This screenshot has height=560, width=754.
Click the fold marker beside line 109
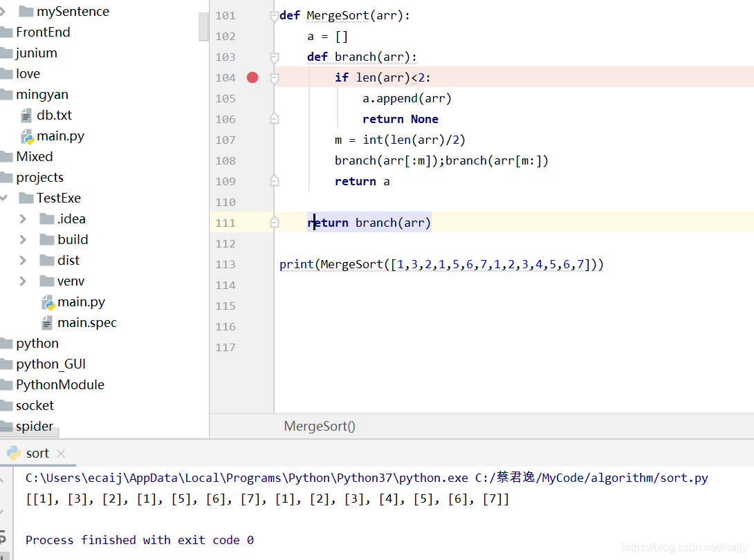274,180
